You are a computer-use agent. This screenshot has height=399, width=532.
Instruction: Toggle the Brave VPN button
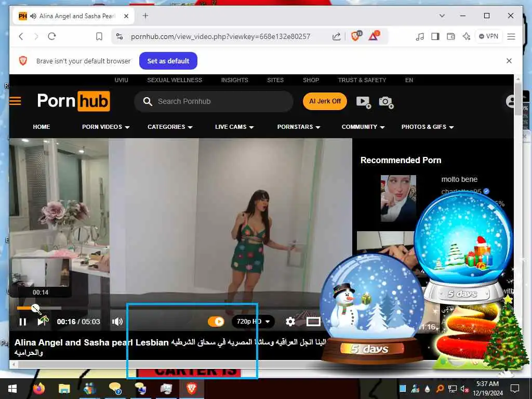(x=488, y=36)
